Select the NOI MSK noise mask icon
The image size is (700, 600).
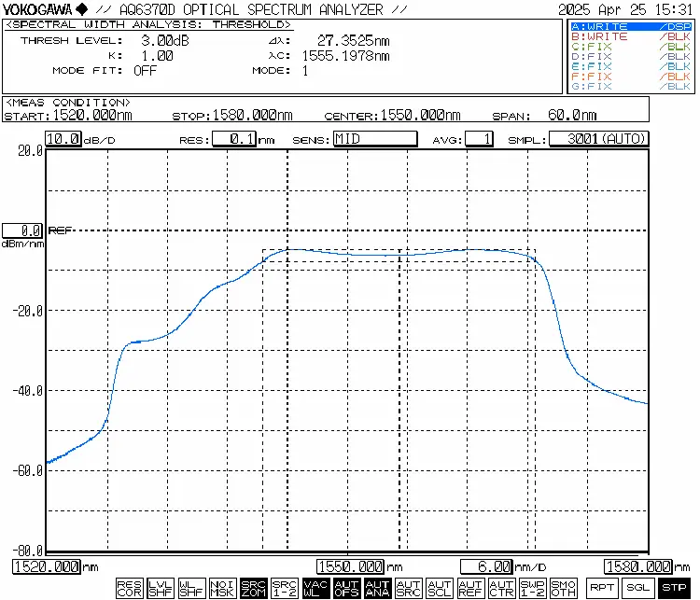pyautogui.click(x=222, y=588)
